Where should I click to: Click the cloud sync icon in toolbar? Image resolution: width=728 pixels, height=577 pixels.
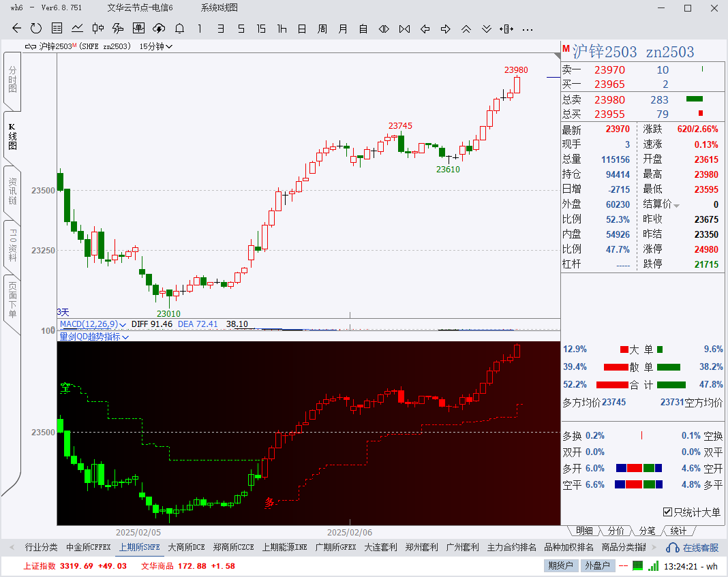coord(159,29)
